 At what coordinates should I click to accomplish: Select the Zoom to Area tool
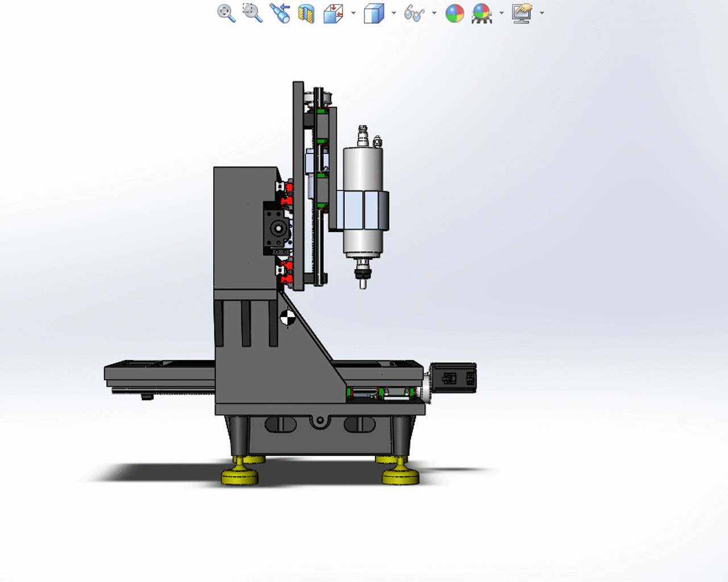[253, 13]
